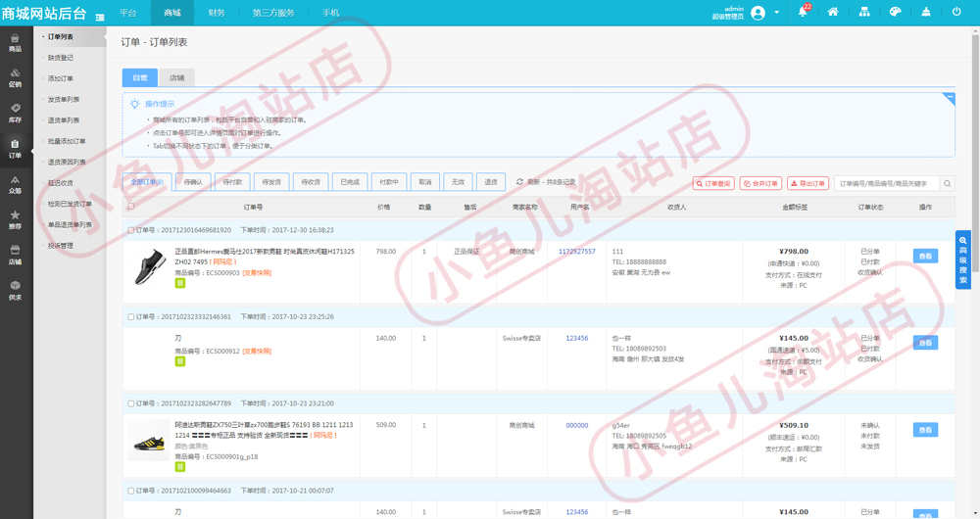Open 退货单列表 in the left submenu

[63, 119]
